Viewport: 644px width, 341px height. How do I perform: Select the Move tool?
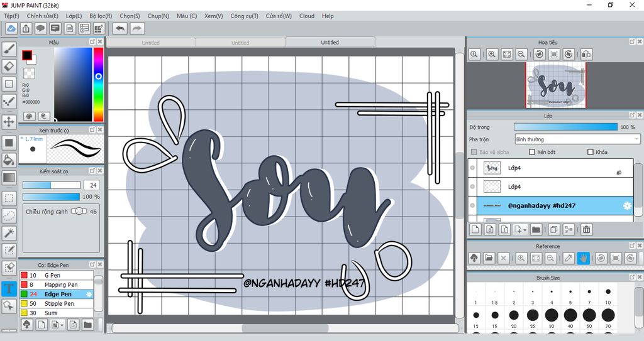pyautogui.click(x=9, y=121)
